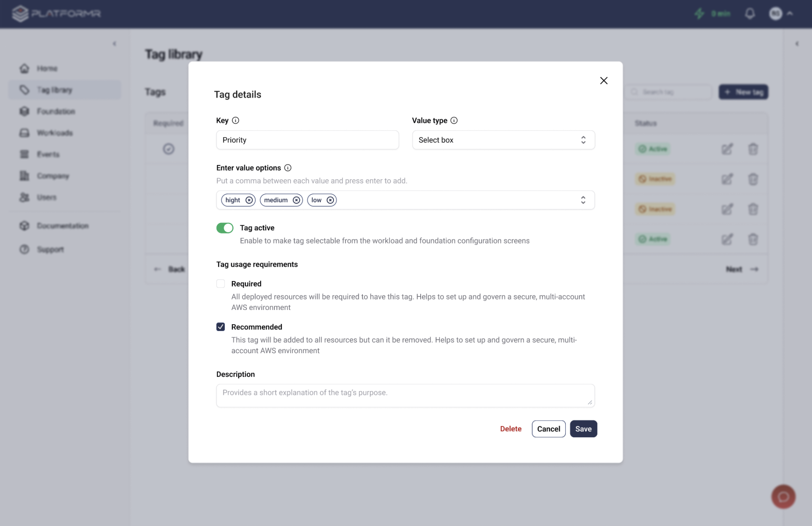Delete this tag

click(x=511, y=428)
